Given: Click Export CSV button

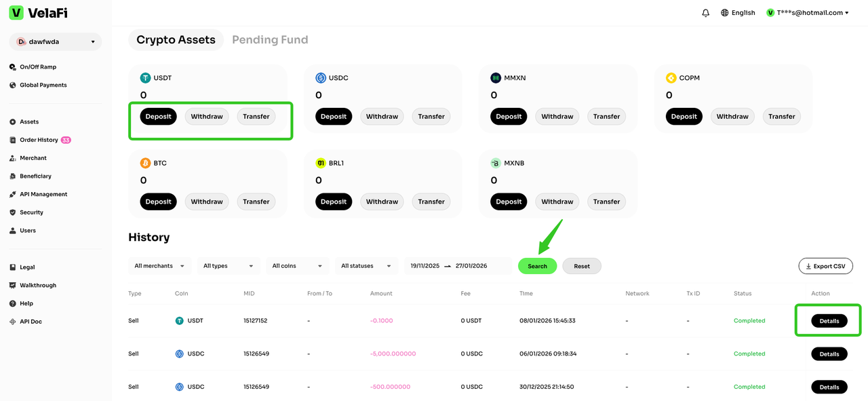Looking at the screenshot, I should (x=825, y=266).
